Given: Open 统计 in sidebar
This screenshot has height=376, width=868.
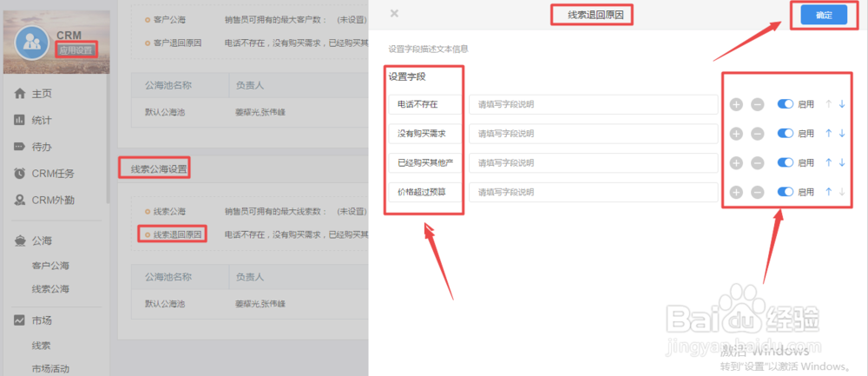Looking at the screenshot, I should [x=42, y=120].
